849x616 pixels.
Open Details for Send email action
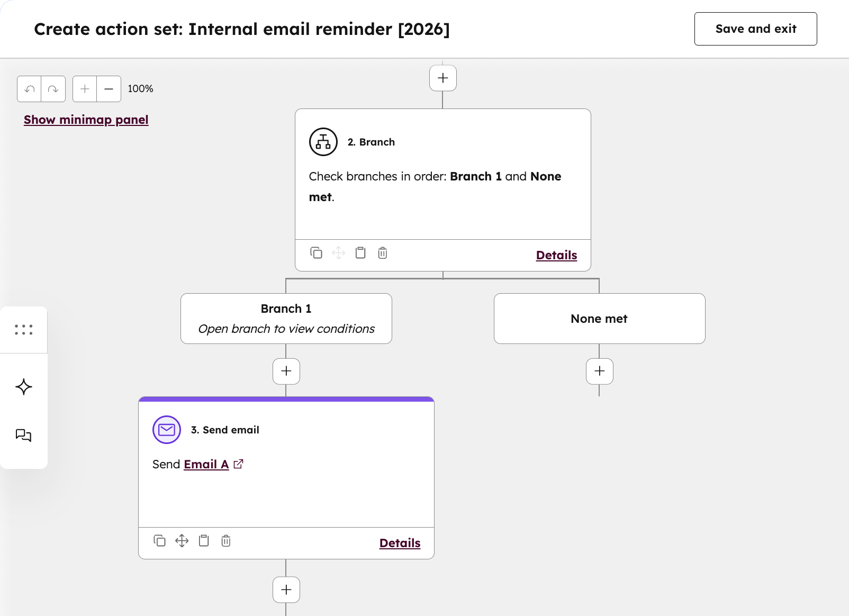pyautogui.click(x=400, y=543)
